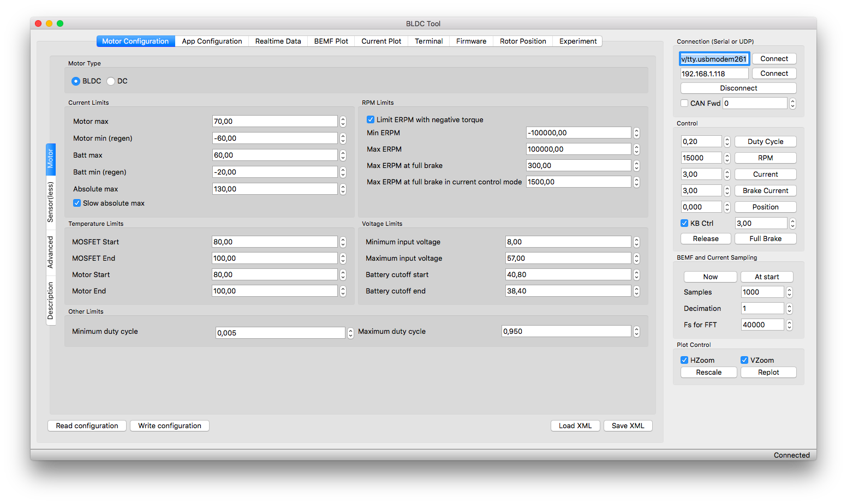Open the BEMF Plot tab
This screenshot has height=504, width=847.
pyautogui.click(x=331, y=41)
